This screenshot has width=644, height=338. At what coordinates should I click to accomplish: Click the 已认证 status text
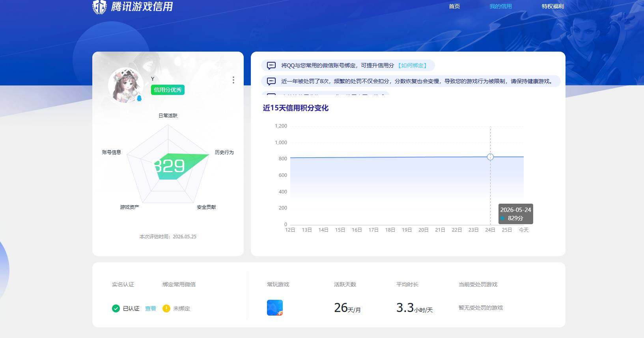[131, 308]
